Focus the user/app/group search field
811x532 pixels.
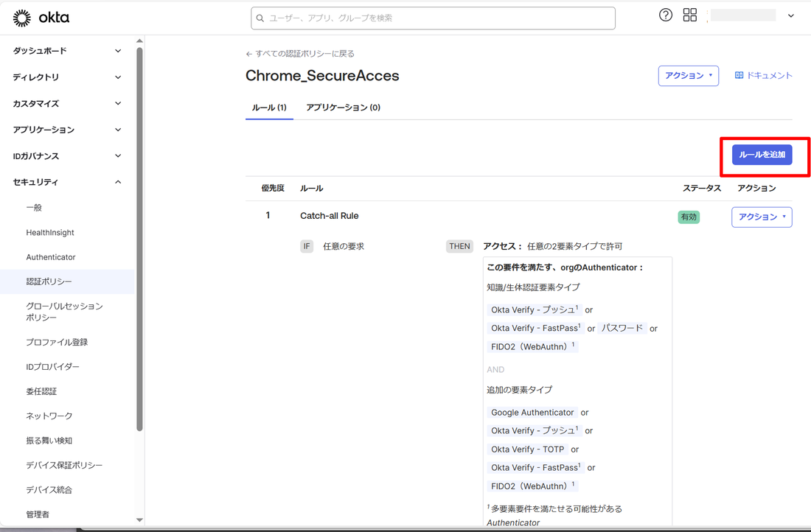[433, 18]
